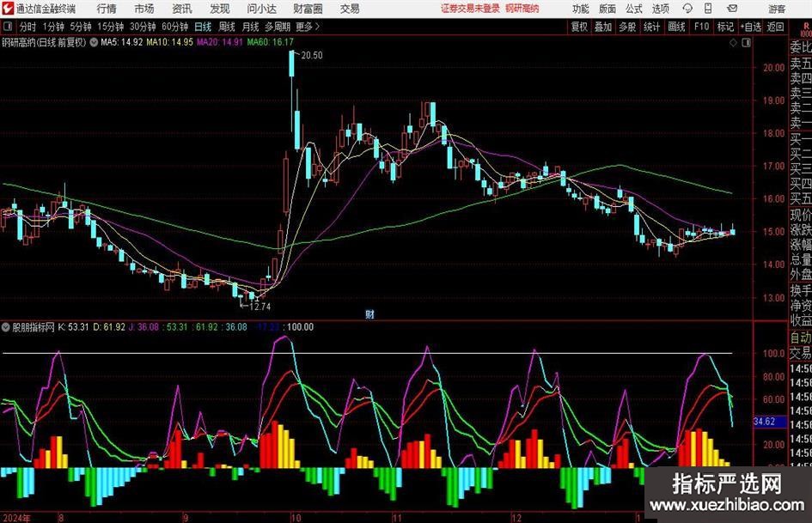
Task: Click +自选 to add to watchlist
Action: [750, 27]
